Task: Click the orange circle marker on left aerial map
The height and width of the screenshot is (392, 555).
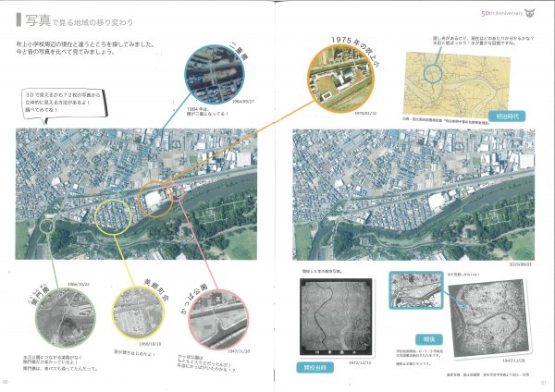Action: tap(154, 202)
